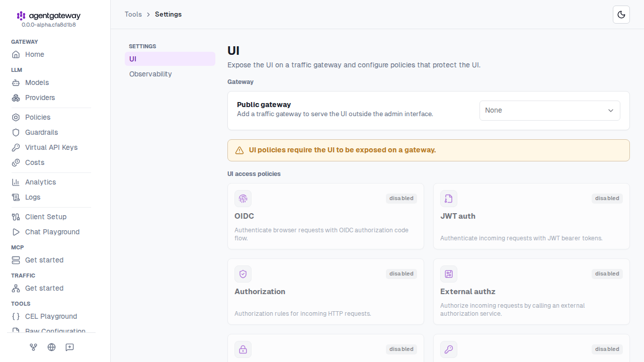Click the 'Public gateway' label

264,105
